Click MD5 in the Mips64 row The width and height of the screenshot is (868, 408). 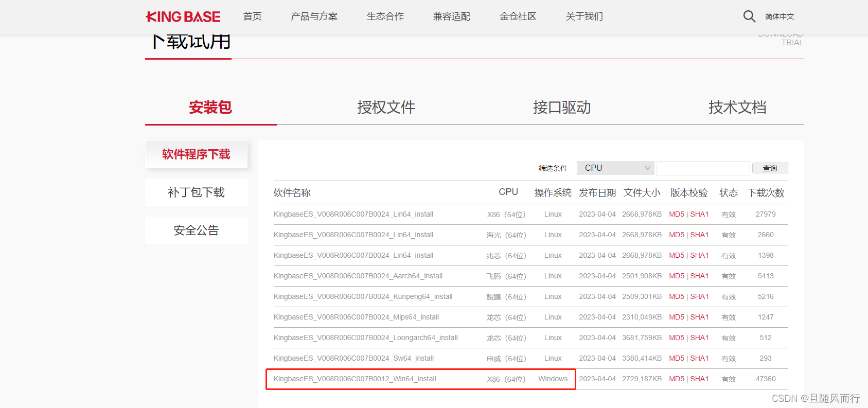[x=677, y=317]
